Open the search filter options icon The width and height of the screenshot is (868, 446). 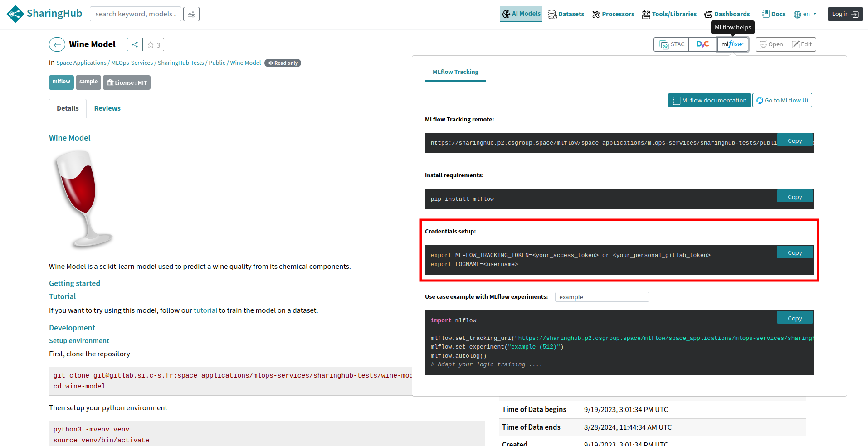(191, 14)
